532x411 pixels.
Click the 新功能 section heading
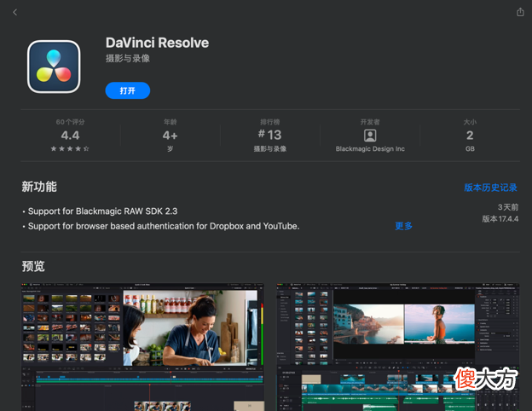pos(39,187)
